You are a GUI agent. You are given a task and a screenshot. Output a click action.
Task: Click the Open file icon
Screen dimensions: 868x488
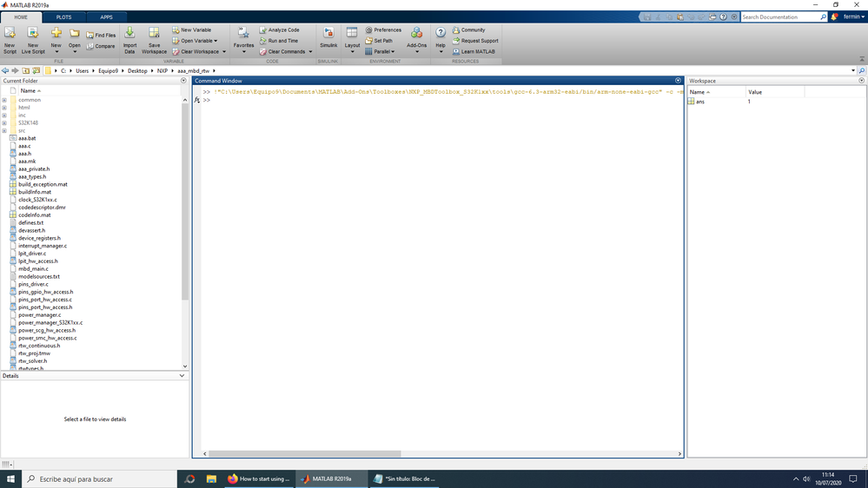click(x=74, y=34)
